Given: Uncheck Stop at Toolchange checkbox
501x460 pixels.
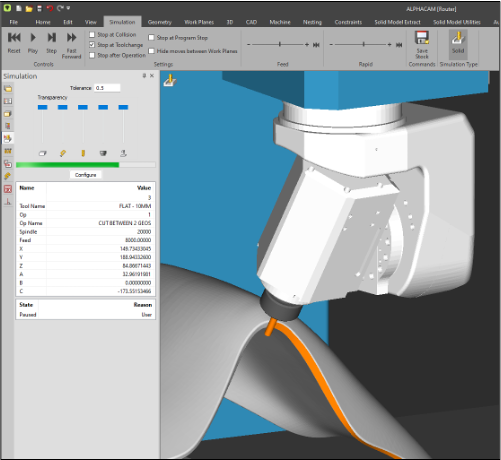Looking at the screenshot, I should tap(92, 45).
